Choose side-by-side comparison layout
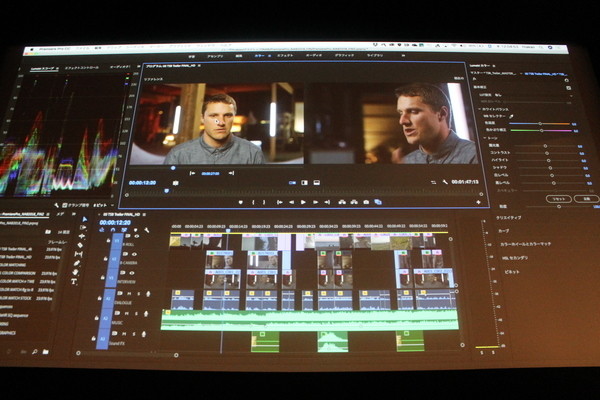 tap(292, 183)
